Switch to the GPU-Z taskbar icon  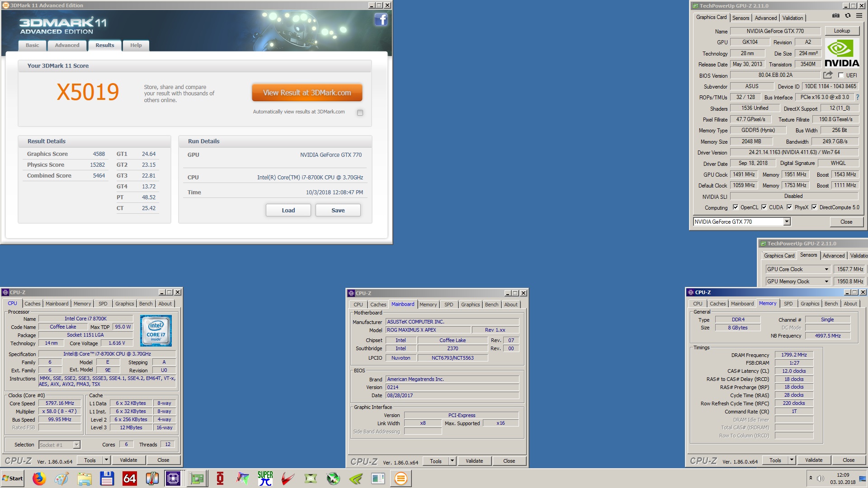pyautogui.click(x=198, y=479)
